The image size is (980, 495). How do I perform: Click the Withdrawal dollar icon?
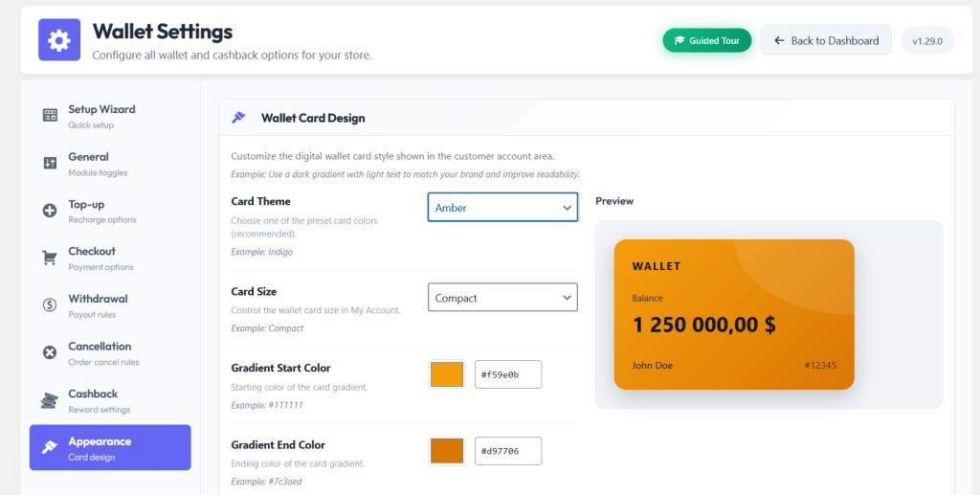pos(50,305)
